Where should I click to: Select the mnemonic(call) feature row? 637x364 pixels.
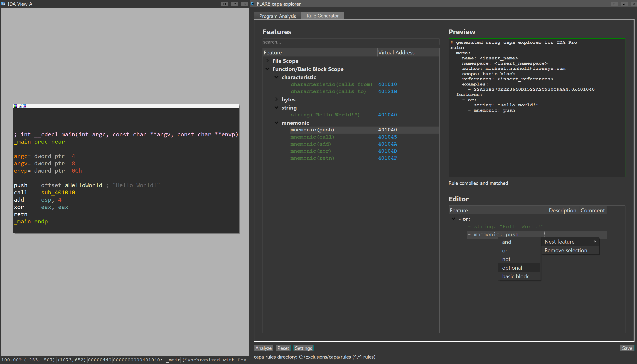coord(312,137)
